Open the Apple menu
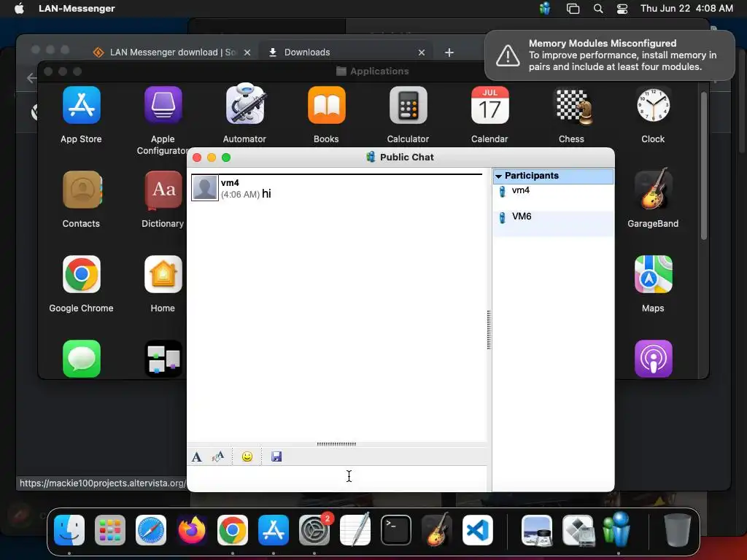This screenshot has width=747, height=560. point(19,8)
